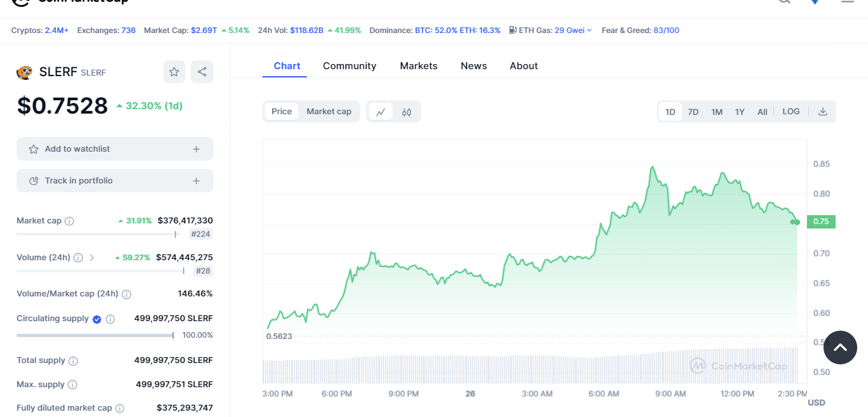This screenshot has height=417, width=868.
Task: Select All time range
Action: coord(763,112)
